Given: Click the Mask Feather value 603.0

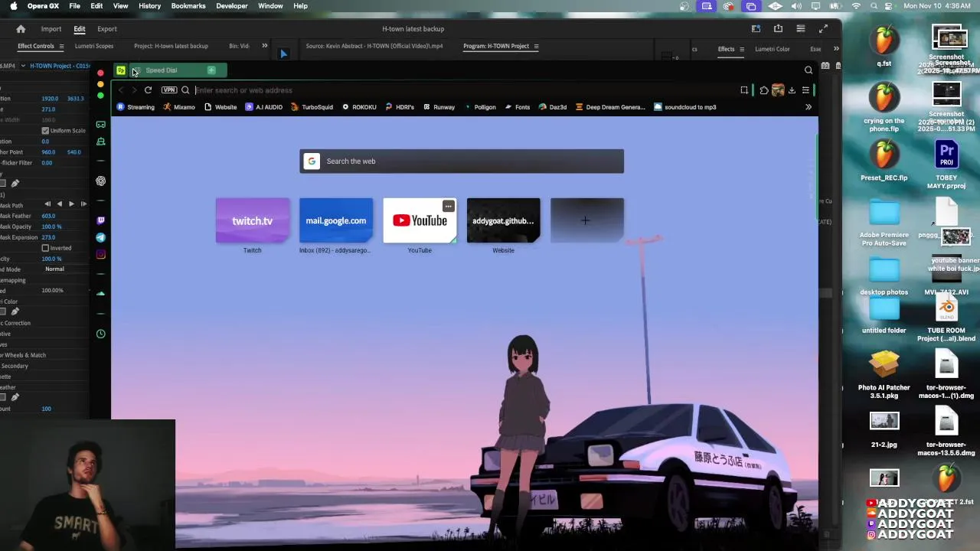Looking at the screenshot, I should [48, 216].
